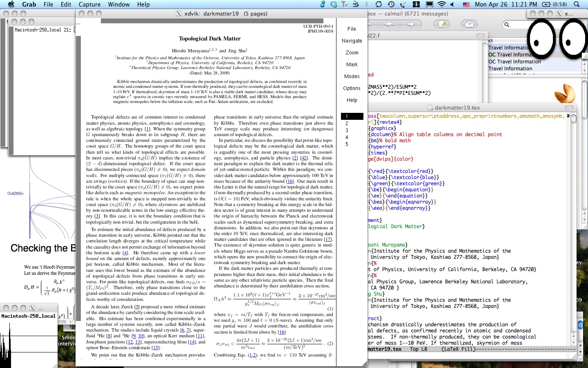Click the compose new message icon in Mail
This screenshot has width=588, height=368.
pos(442,24)
